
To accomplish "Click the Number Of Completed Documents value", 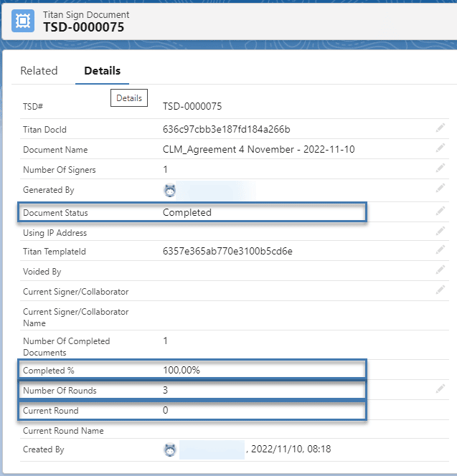I will (165, 341).
